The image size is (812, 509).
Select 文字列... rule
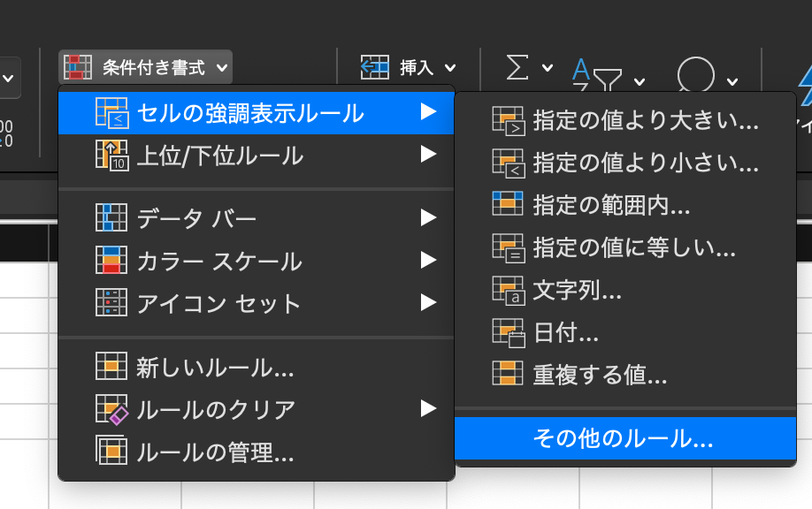pyautogui.click(x=625, y=290)
